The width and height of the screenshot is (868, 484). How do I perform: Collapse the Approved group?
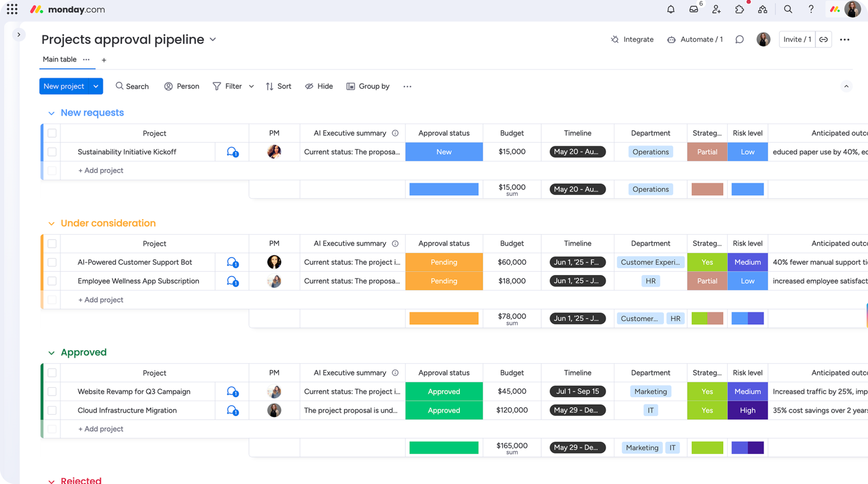tap(51, 353)
